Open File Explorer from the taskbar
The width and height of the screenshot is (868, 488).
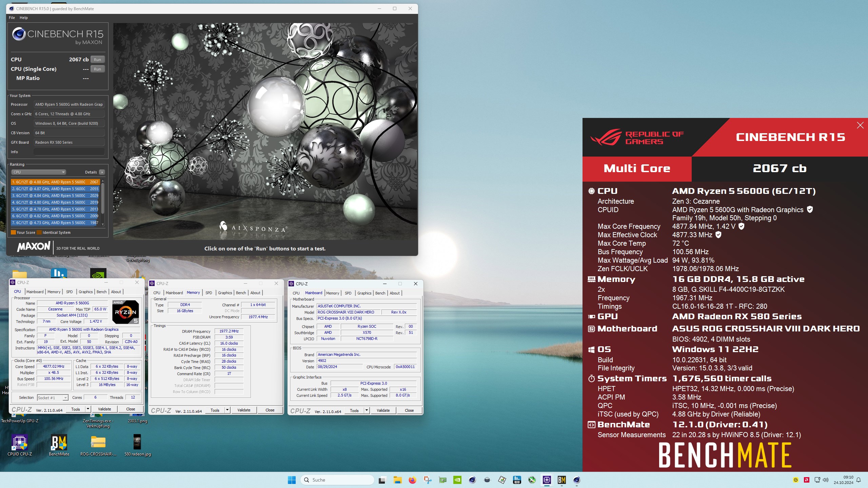click(x=397, y=480)
